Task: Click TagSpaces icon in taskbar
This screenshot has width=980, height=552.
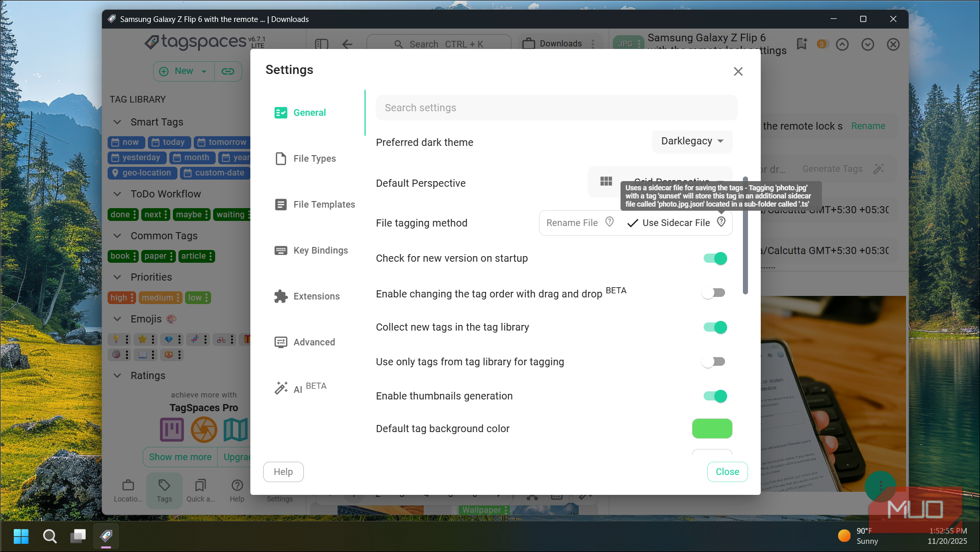Action: coord(106,536)
